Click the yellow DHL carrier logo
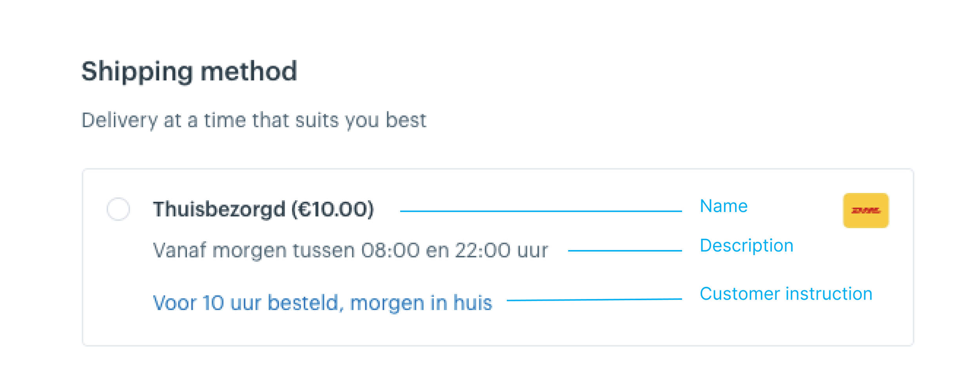This screenshot has height=367, width=980. [866, 210]
